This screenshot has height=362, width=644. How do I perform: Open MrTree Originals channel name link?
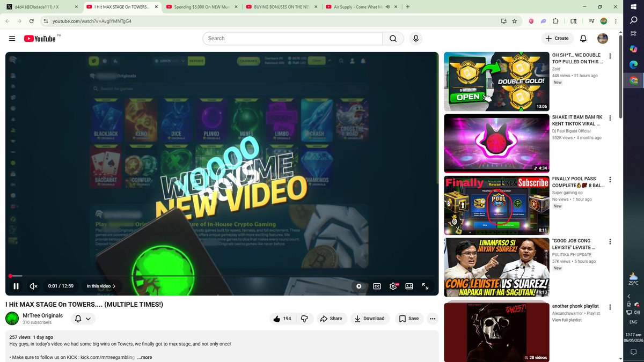click(42, 315)
